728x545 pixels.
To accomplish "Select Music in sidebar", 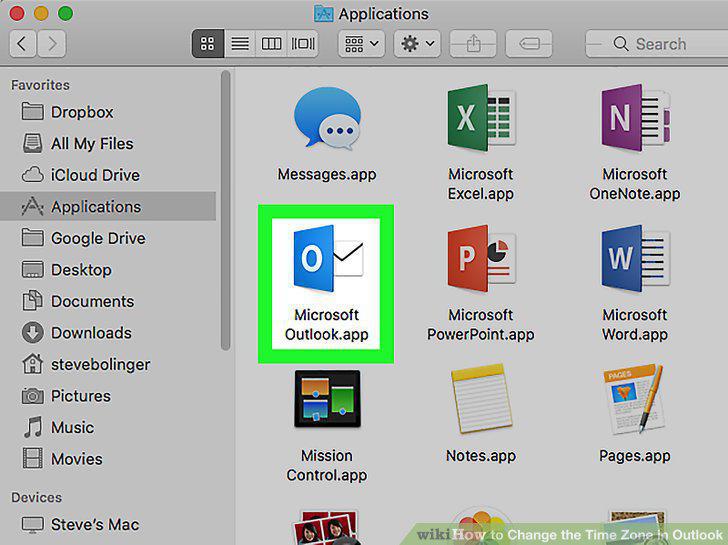I will point(108,427).
